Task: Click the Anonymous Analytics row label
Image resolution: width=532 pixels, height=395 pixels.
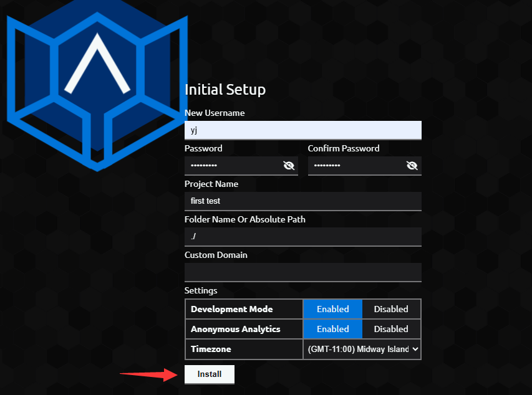Action: 236,329
